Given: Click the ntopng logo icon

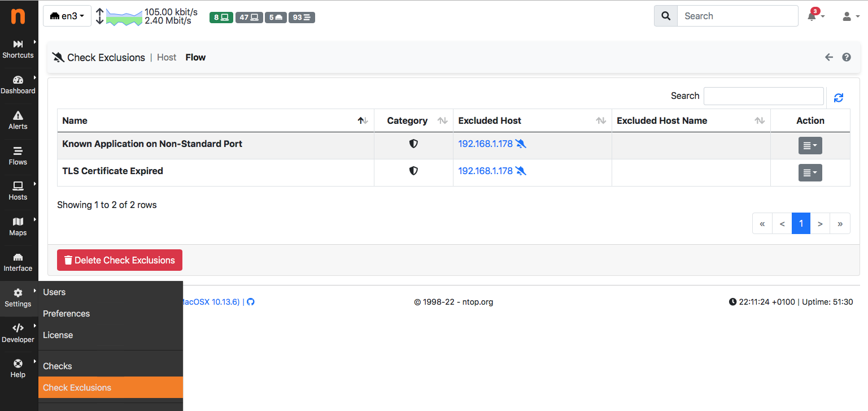Looking at the screenshot, I should [18, 16].
